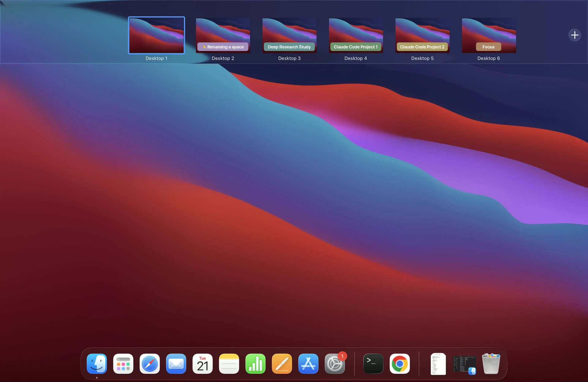Image resolution: width=588 pixels, height=382 pixels.
Task: Open the Pages app icon
Action: point(282,364)
